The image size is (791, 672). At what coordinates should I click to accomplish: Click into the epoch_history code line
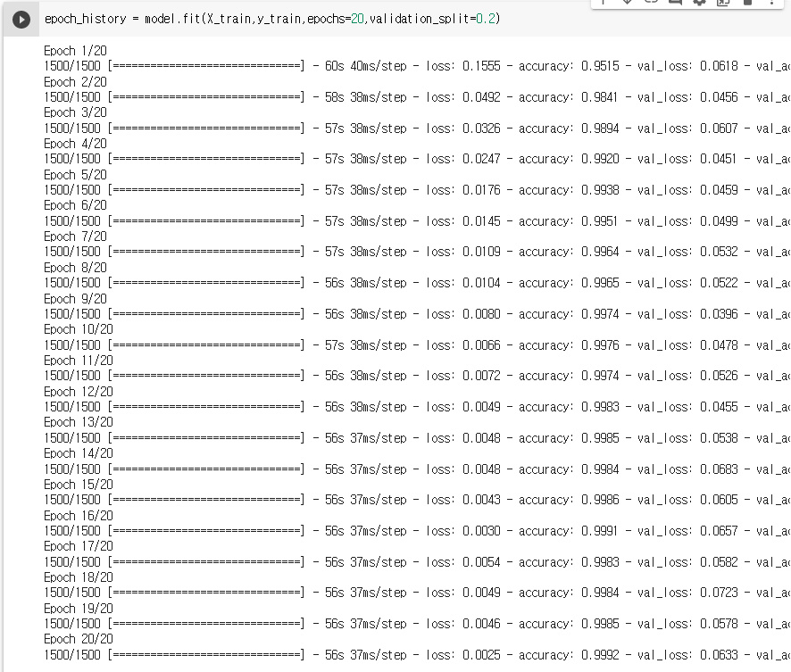click(272, 19)
